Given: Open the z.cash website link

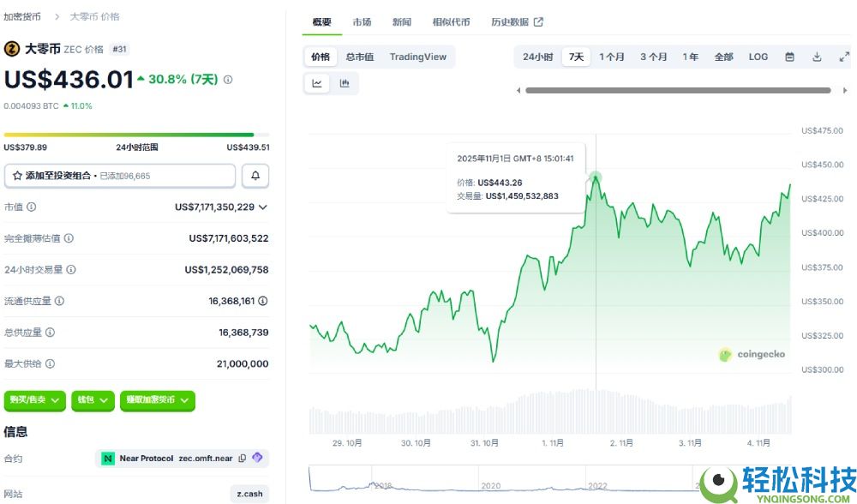Looking at the screenshot, I should click(x=249, y=494).
